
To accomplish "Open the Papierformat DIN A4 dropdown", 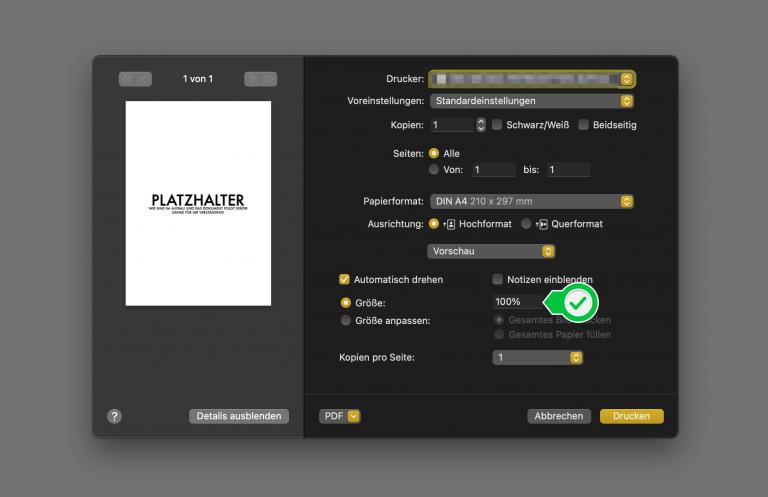I will click(x=532, y=201).
